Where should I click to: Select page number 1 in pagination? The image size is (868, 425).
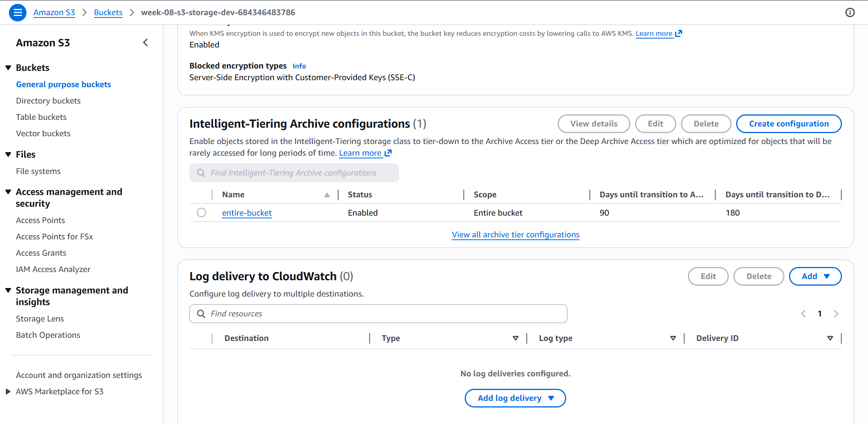(x=820, y=314)
